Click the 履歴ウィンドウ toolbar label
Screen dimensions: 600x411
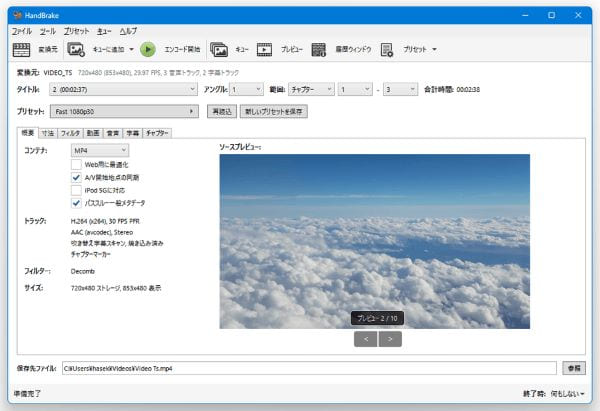(x=354, y=49)
